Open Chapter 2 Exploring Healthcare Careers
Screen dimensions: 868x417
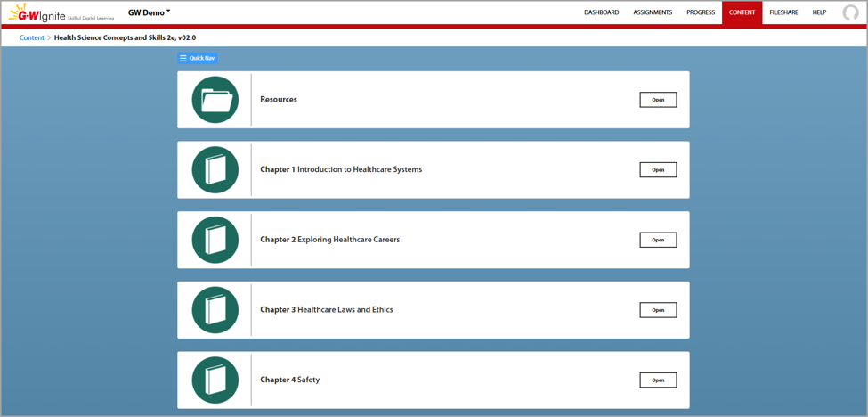click(658, 240)
